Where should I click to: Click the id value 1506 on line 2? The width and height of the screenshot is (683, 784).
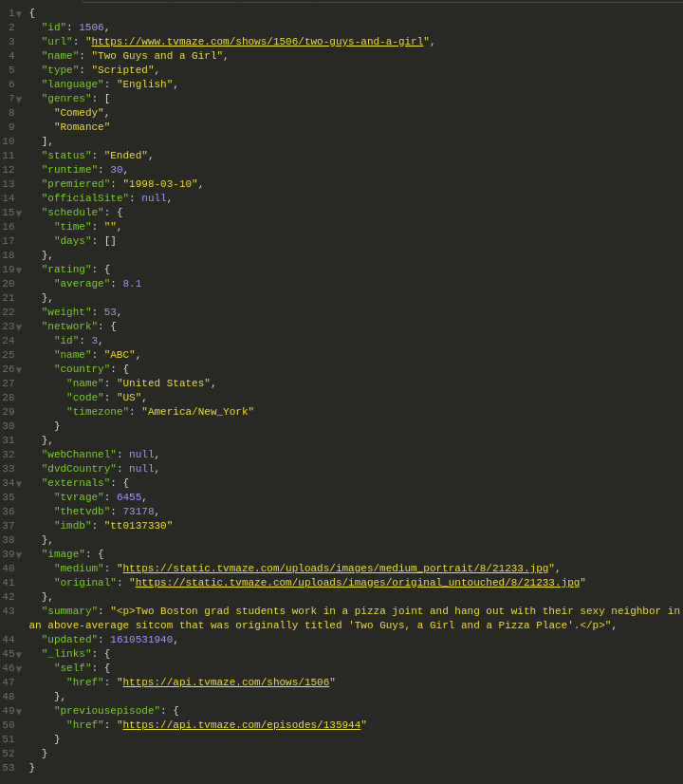click(x=91, y=28)
